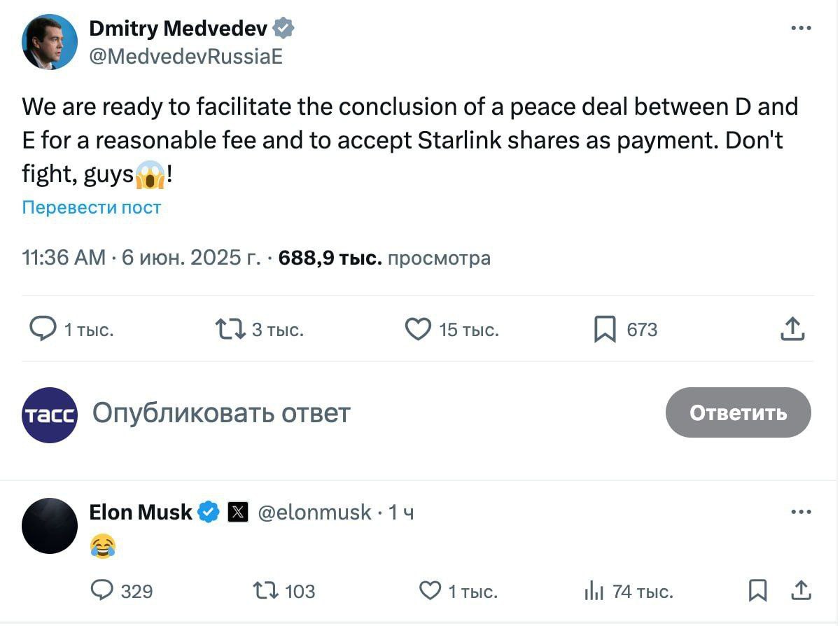Repost Medvedev's tweet

tap(230, 328)
